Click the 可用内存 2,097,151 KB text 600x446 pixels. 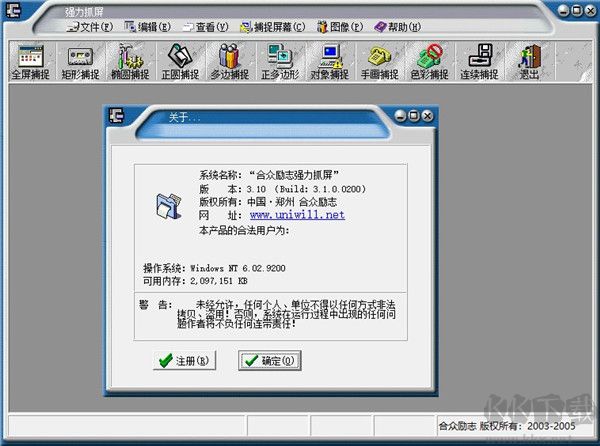(195, 281)
